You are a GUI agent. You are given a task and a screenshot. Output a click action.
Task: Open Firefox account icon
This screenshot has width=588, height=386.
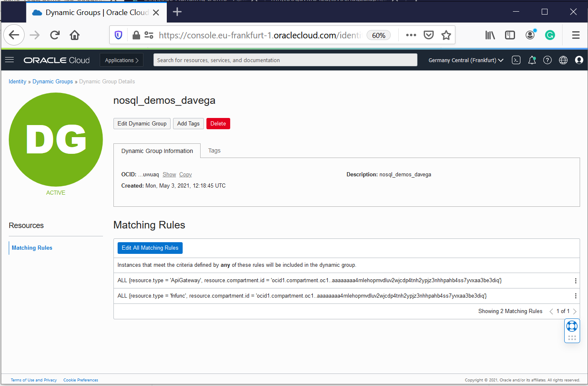pos(530,35)
